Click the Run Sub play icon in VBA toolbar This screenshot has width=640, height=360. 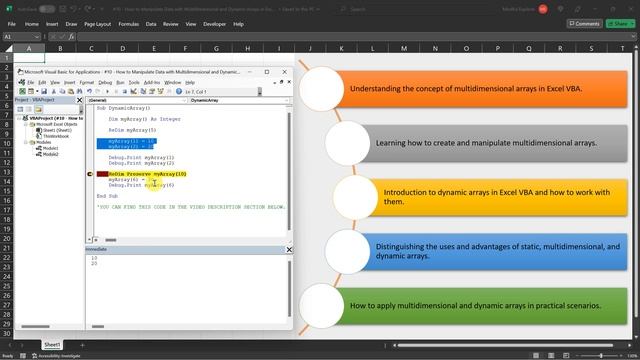pyautogui.click(x=107, y=91)
